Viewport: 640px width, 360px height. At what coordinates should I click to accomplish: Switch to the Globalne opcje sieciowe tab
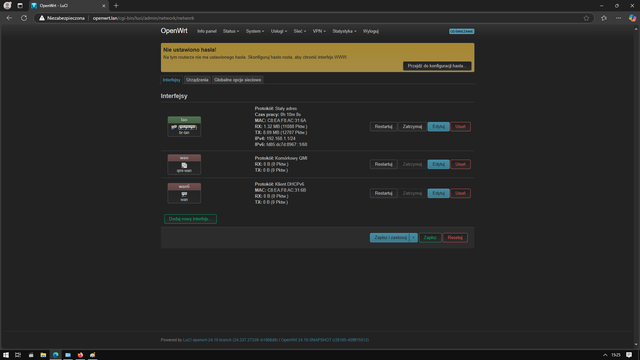238,80
